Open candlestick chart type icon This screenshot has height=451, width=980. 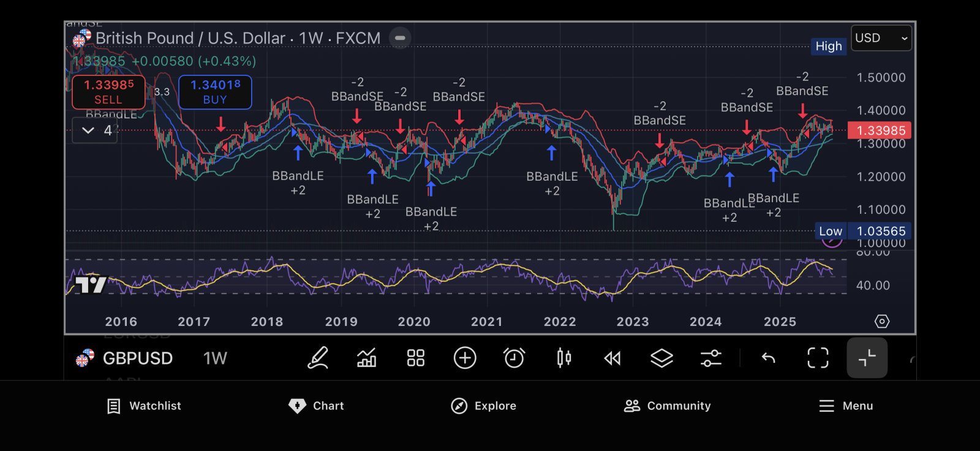pyautogui.click(x=563, y=358)
